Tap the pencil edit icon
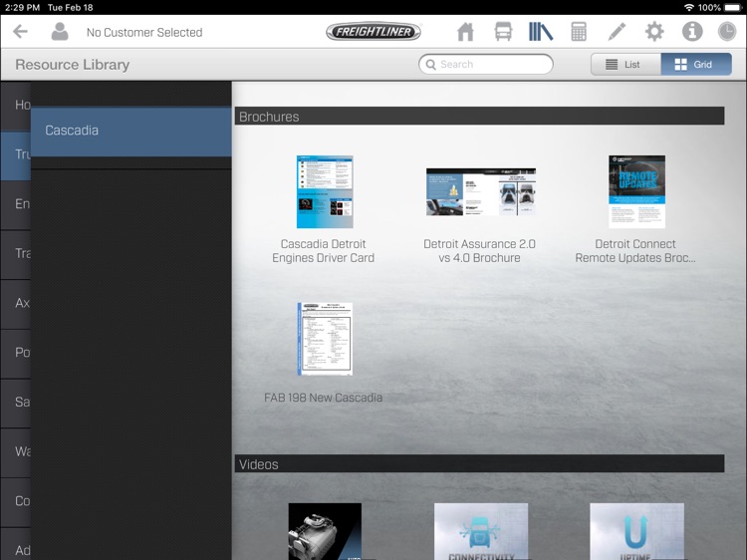 (617, 32)
